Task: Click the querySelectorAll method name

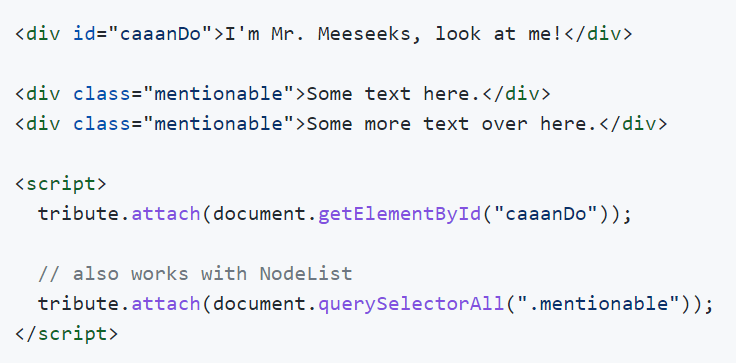Action: (x=412, y=304)
